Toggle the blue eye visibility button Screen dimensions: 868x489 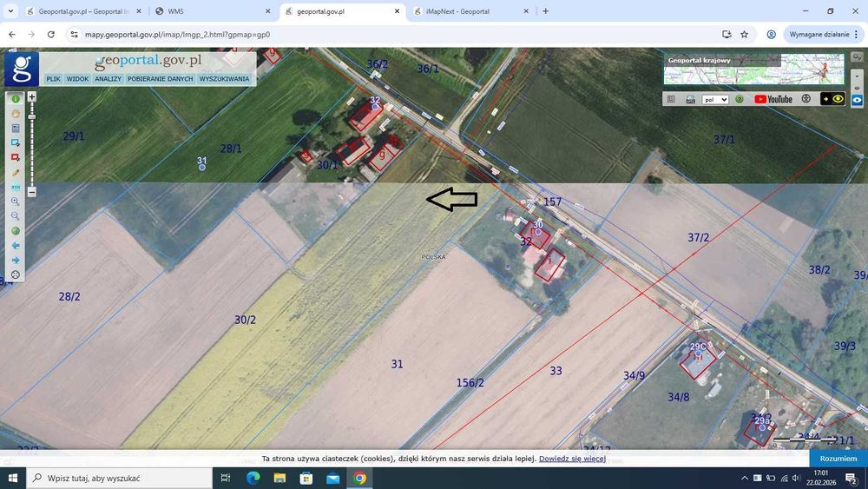pos(857,100)
